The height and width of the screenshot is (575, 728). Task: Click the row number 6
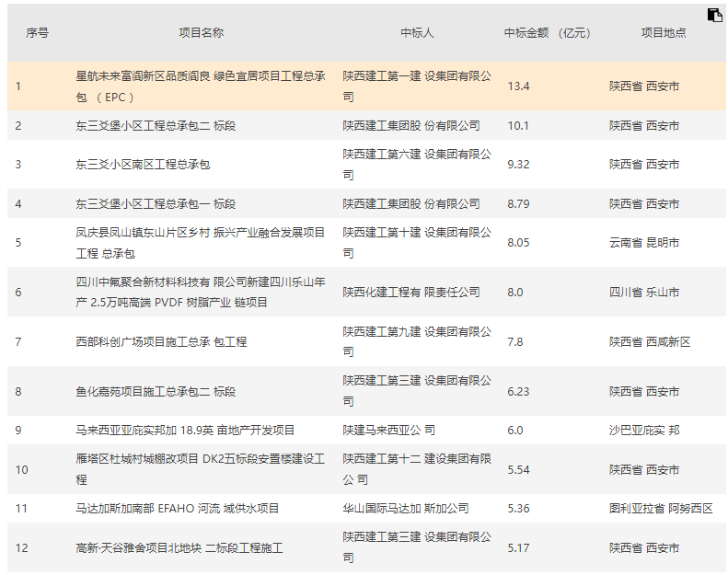(18, 293)
